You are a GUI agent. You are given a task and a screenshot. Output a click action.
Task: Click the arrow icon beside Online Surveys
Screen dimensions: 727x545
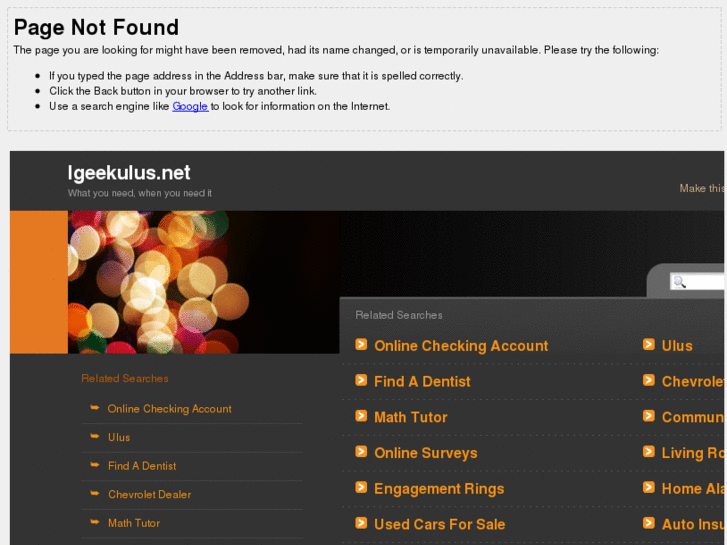tap(361, 452)
